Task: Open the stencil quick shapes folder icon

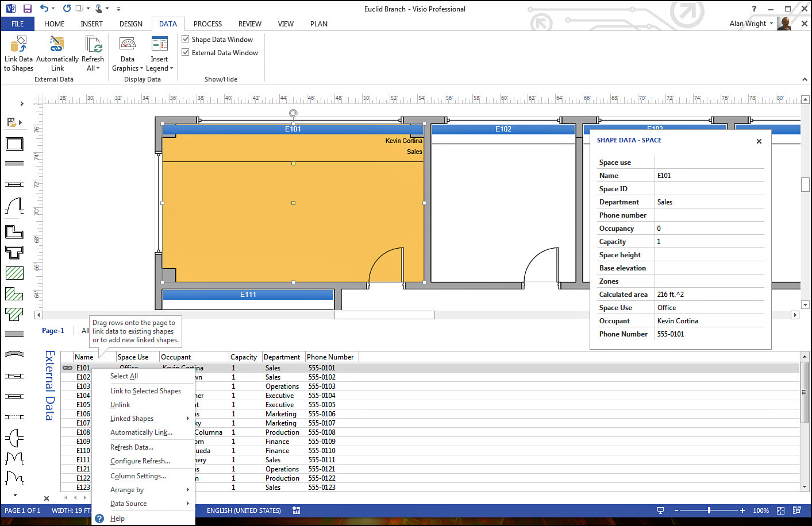Action: point(11,122)
